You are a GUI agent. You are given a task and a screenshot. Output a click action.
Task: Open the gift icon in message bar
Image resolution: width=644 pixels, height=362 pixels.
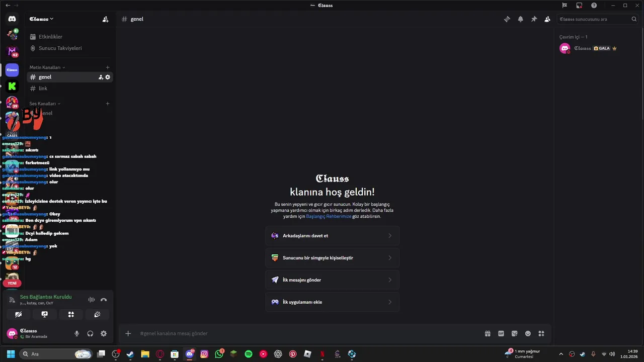pos(488,333)
